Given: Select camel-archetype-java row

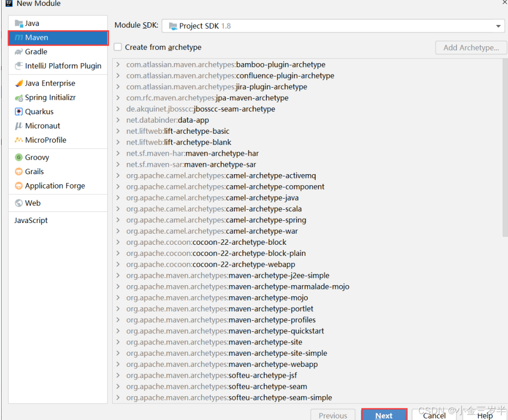Looking at the screenshot, I should [308, 198].
